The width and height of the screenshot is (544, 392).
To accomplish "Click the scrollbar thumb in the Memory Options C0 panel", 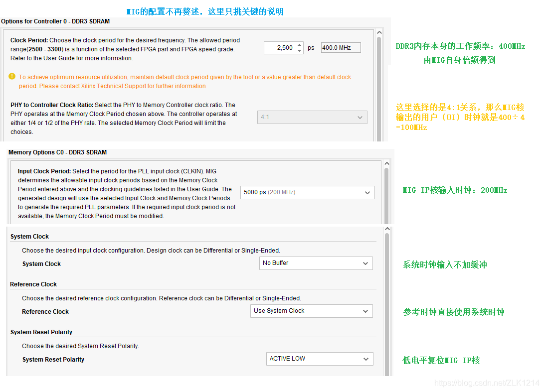I will coord(387,196).
